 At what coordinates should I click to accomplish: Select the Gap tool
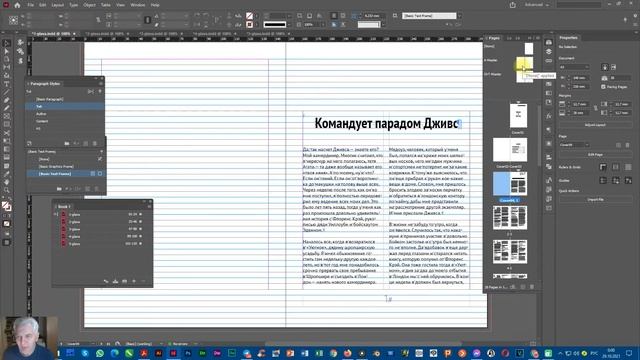tap(7, 67)
